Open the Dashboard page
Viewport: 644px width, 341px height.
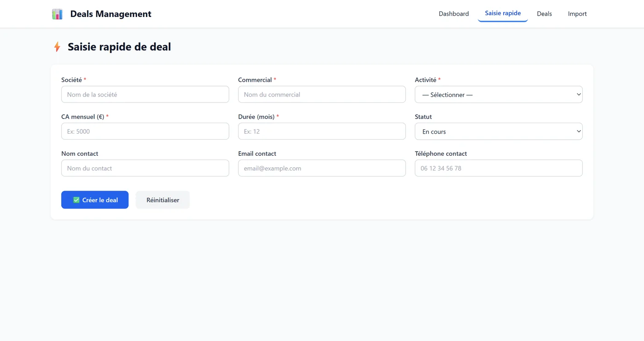tap(454, 14)
